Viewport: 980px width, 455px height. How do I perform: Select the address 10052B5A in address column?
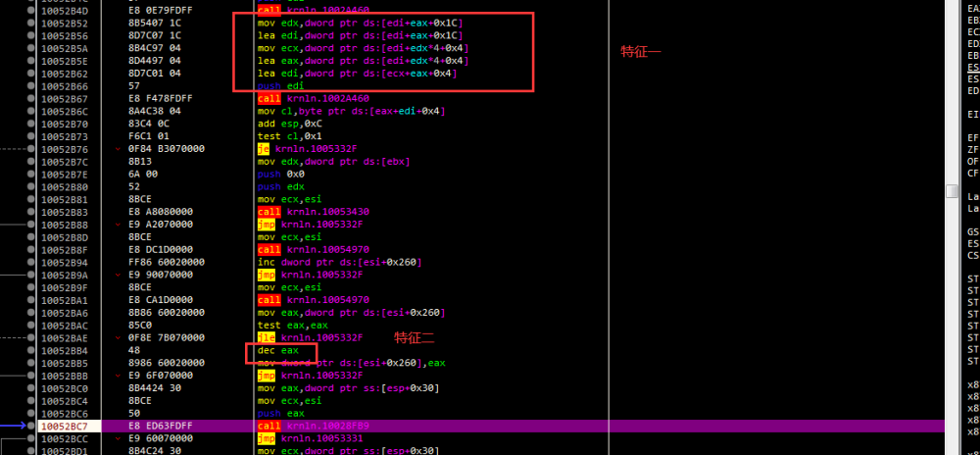pos(65,48)
